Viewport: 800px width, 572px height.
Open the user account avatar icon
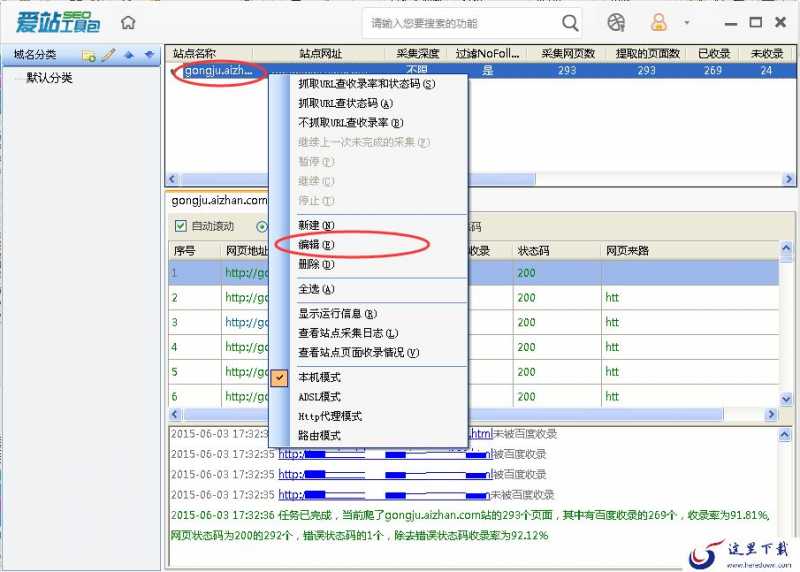tap(659, 22)
